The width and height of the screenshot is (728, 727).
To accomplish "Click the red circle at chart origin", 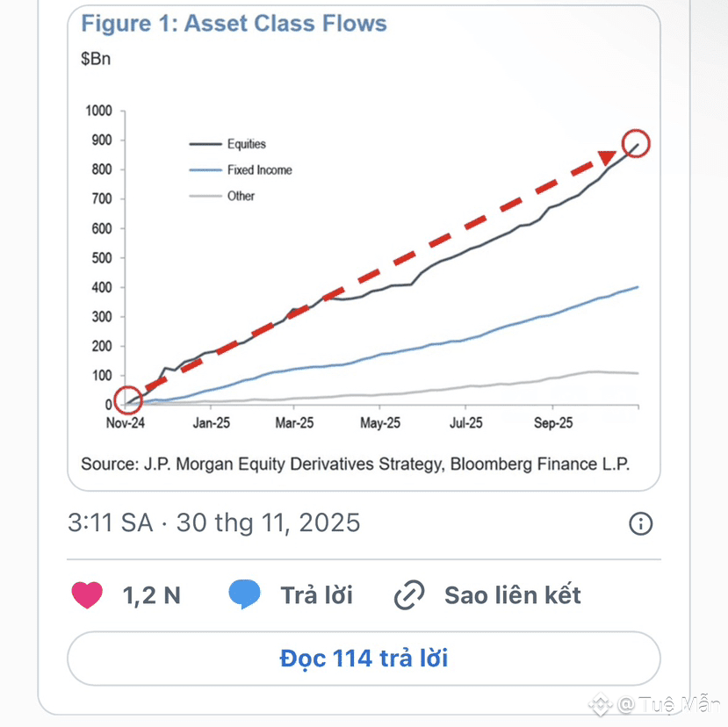I will tap(127, 399).
